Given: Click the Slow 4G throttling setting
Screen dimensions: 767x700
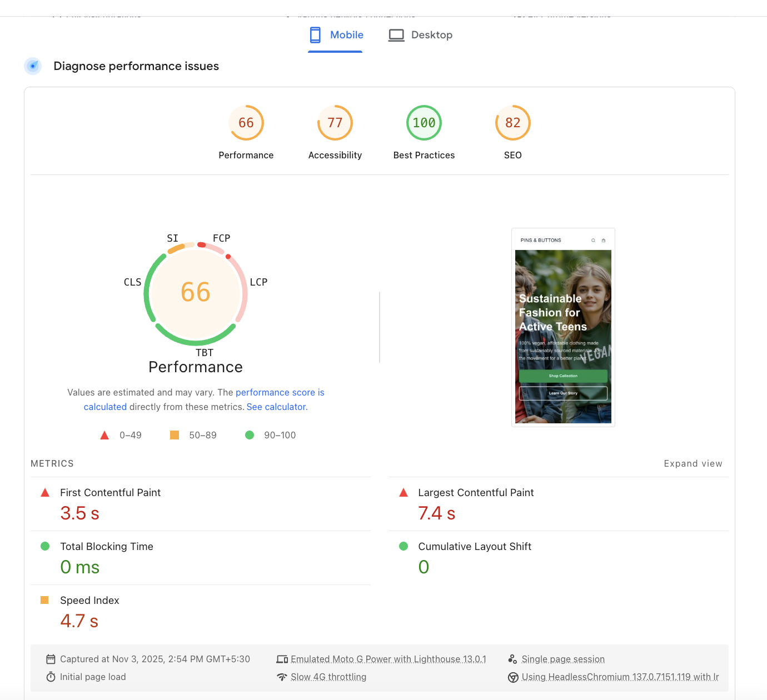Looking at the screenshot, I should pyautogui.click(x=328, y=677).
